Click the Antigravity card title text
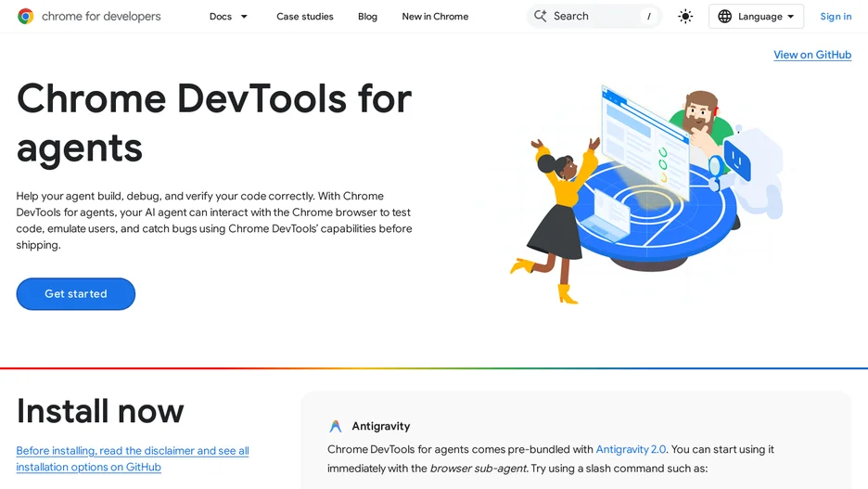Image resolution: width=868 pixels, height=489 pixels. click(381, 426)
